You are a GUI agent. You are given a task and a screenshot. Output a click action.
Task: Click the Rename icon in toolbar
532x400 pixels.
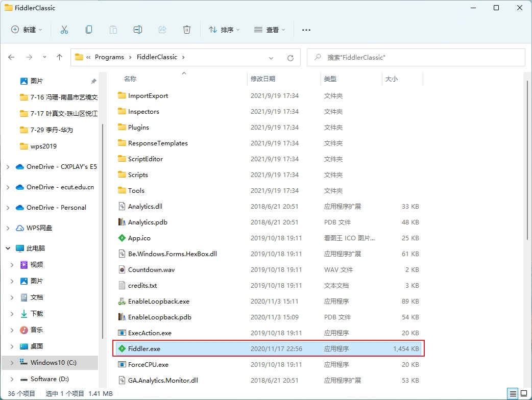click(138, 30)
